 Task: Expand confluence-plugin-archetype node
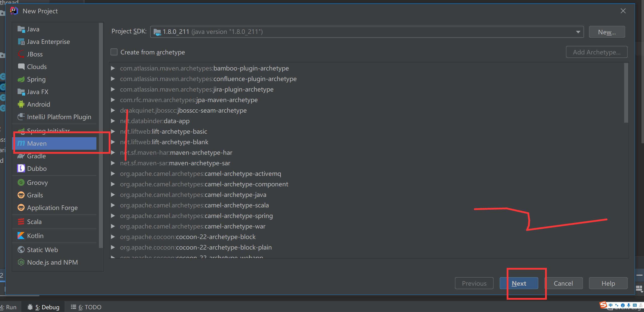[x=113, y=79]
